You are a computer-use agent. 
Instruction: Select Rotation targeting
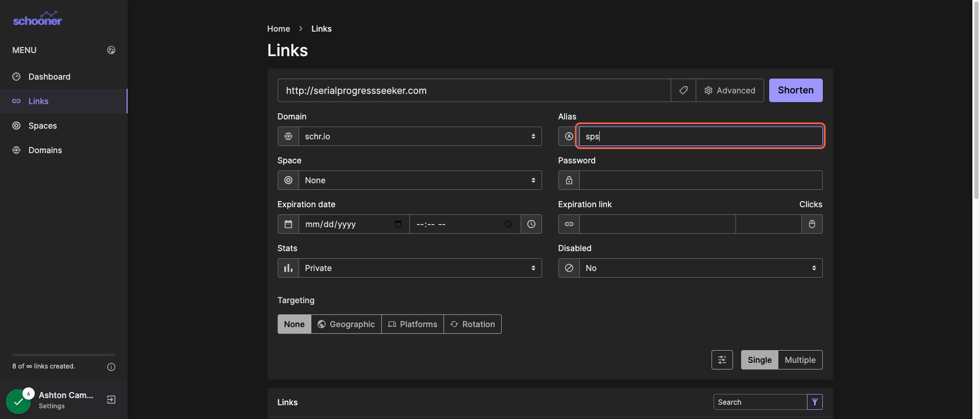pos(473,324)
